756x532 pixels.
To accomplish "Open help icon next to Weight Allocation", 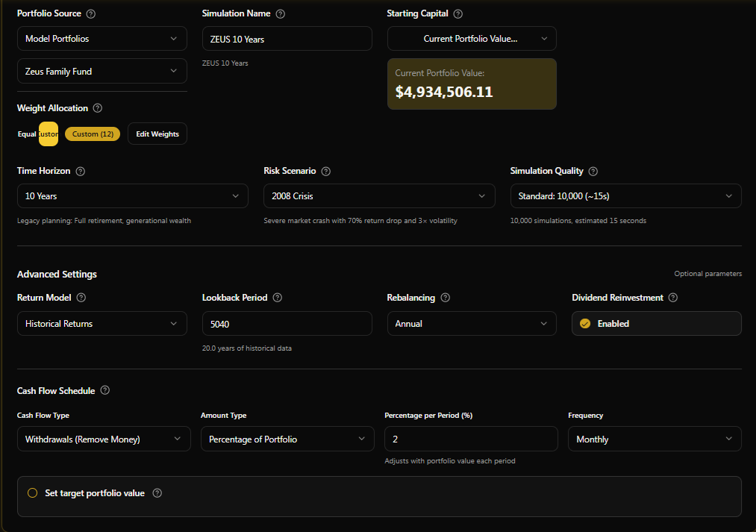I will [x=98, y=108].
